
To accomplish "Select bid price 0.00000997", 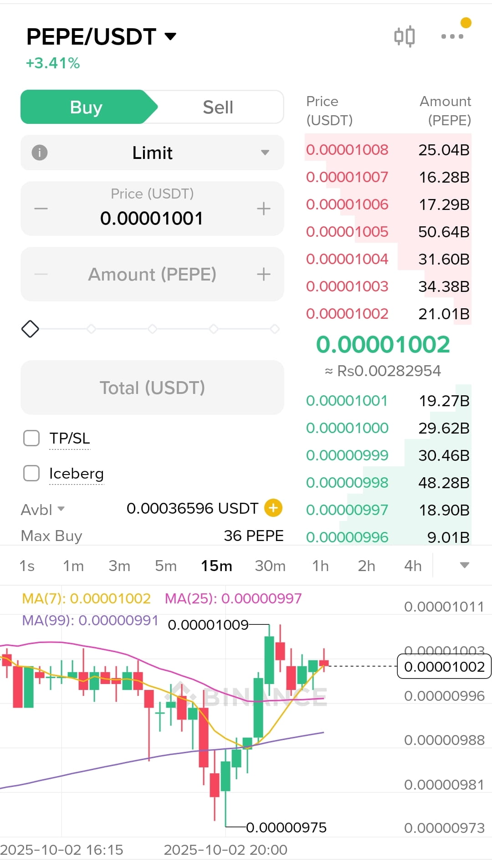I will [347, 510].
